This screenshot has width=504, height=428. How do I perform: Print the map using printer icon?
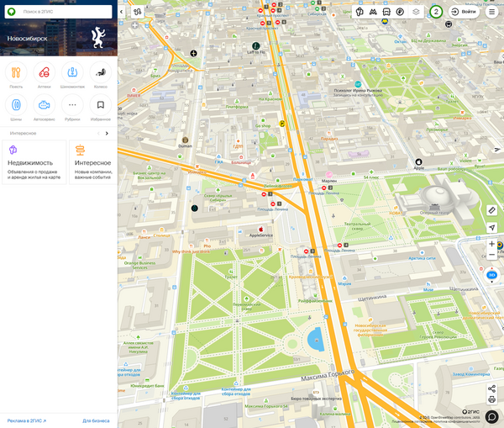pos(492,399)
